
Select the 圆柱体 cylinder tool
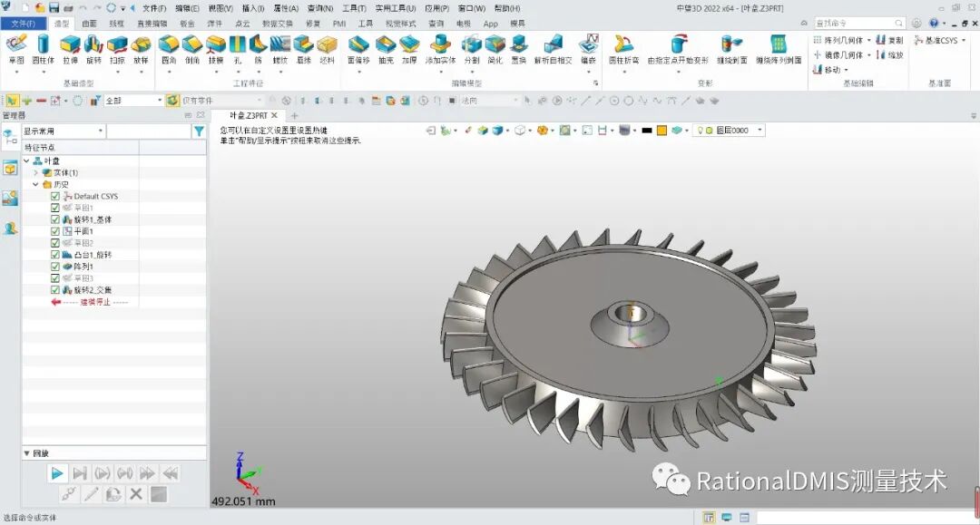[x=44, y=50]
